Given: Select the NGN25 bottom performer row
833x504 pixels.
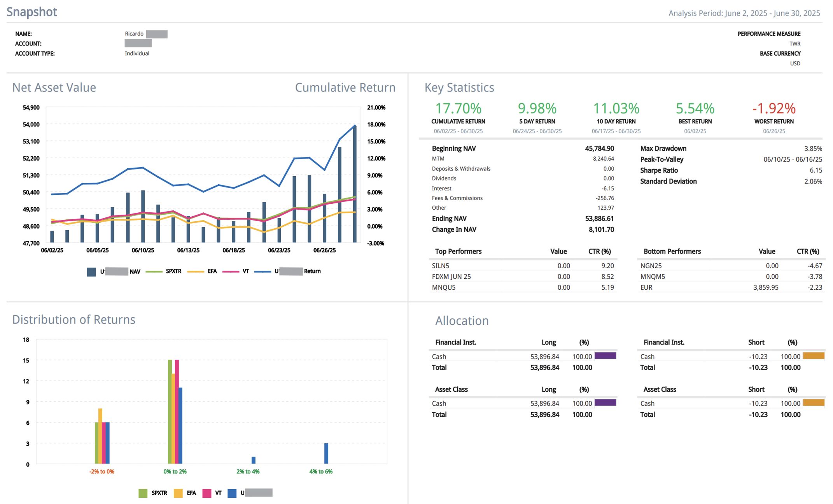Looking at the screenshot, I should [651, 266].
